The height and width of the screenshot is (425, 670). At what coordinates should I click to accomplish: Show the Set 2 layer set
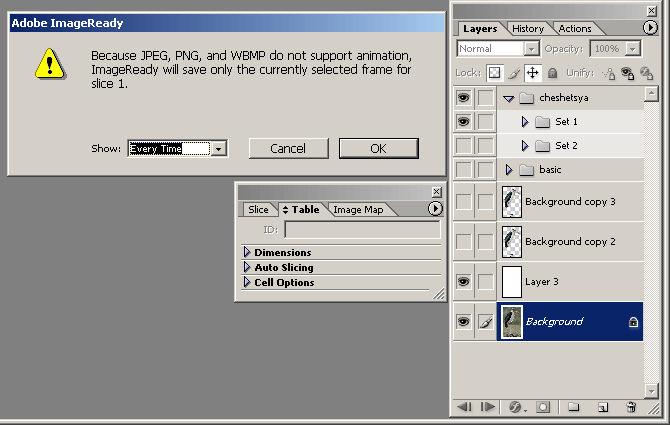(463, 146)
